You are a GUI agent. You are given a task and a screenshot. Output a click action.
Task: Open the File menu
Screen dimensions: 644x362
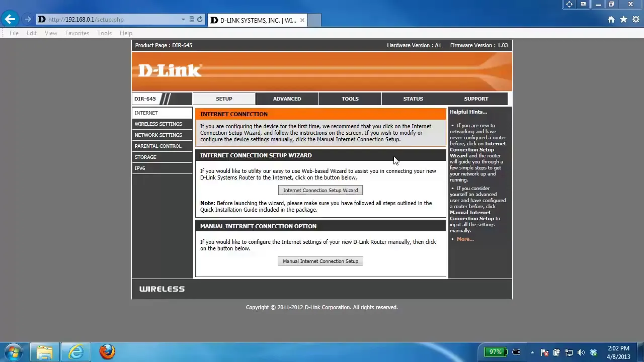(x=14, y=33)
